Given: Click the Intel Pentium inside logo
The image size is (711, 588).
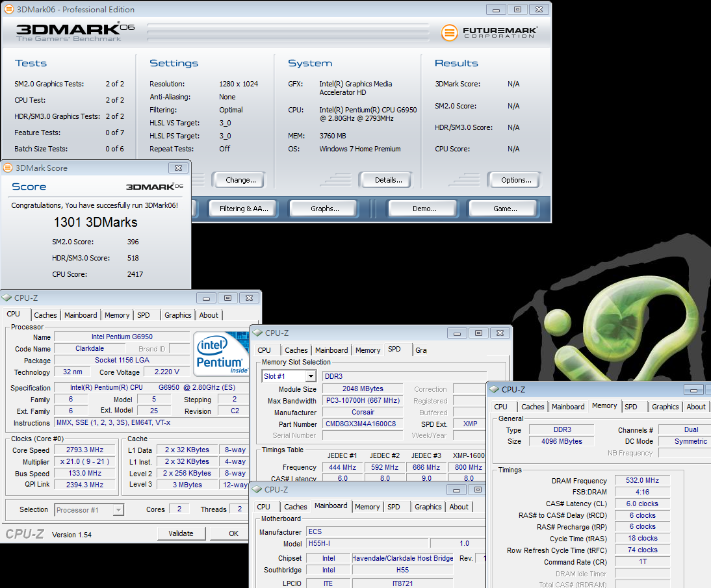Looking at the screenshot, I should (x=220, y=354).
